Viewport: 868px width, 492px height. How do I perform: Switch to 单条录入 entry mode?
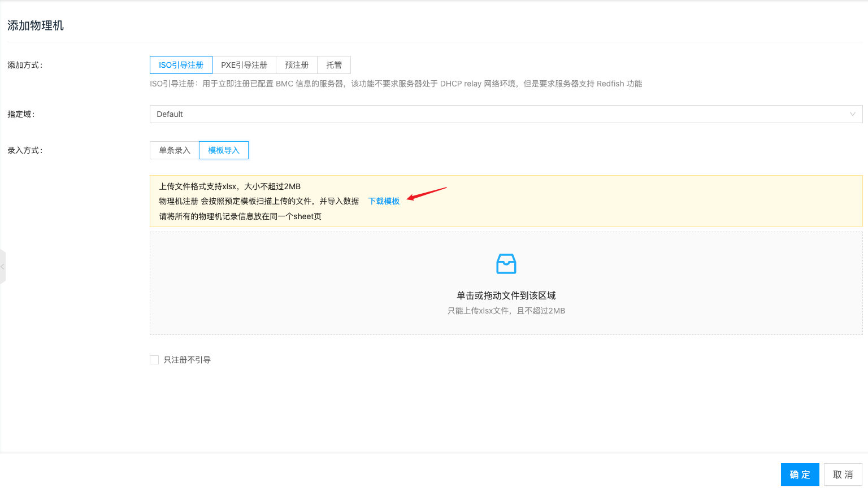(x=175, y=150)
